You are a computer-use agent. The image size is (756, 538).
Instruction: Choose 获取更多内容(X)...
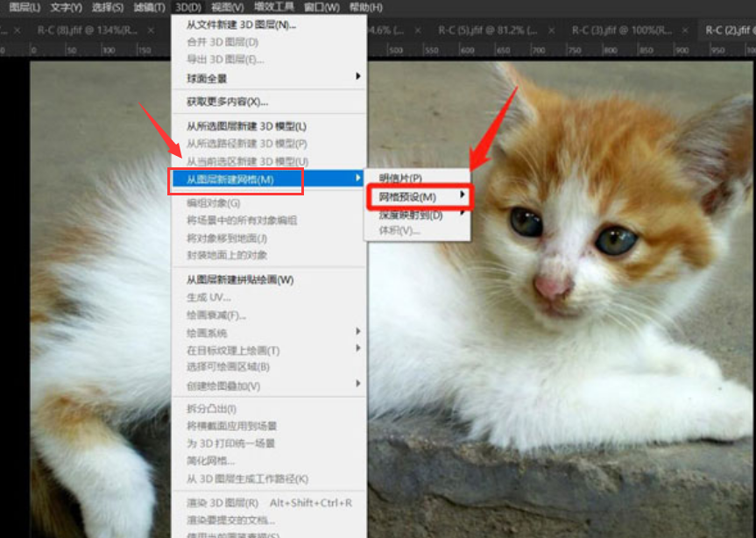(x=269, y=102)
